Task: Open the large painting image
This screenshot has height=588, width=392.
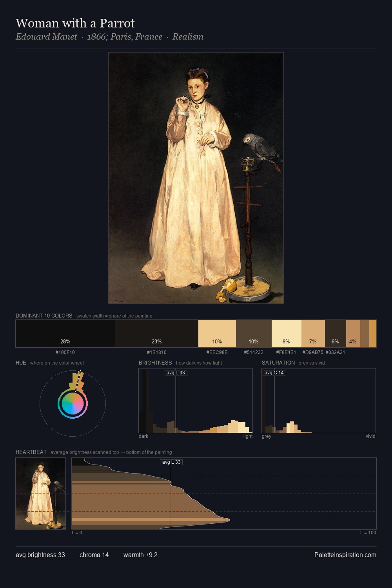Action: tap(196, 178)
